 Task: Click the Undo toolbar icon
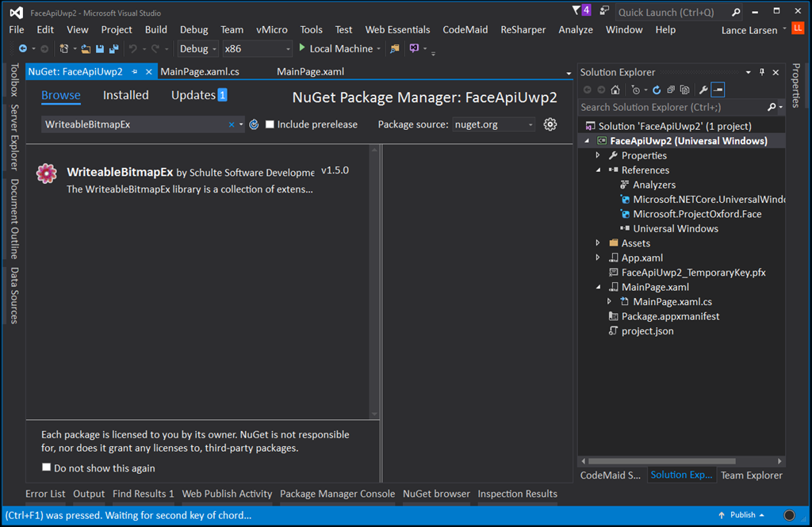[x=133, y=48]
